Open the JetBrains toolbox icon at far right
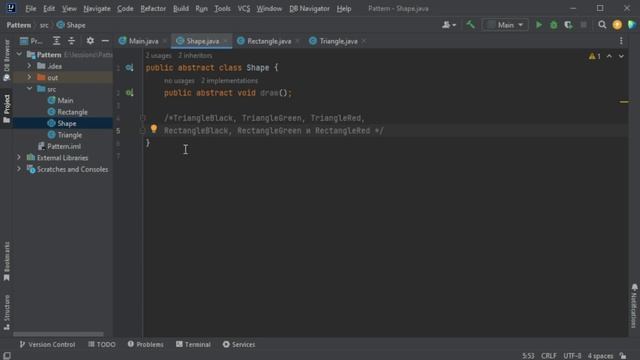 (x=632, y=25)
